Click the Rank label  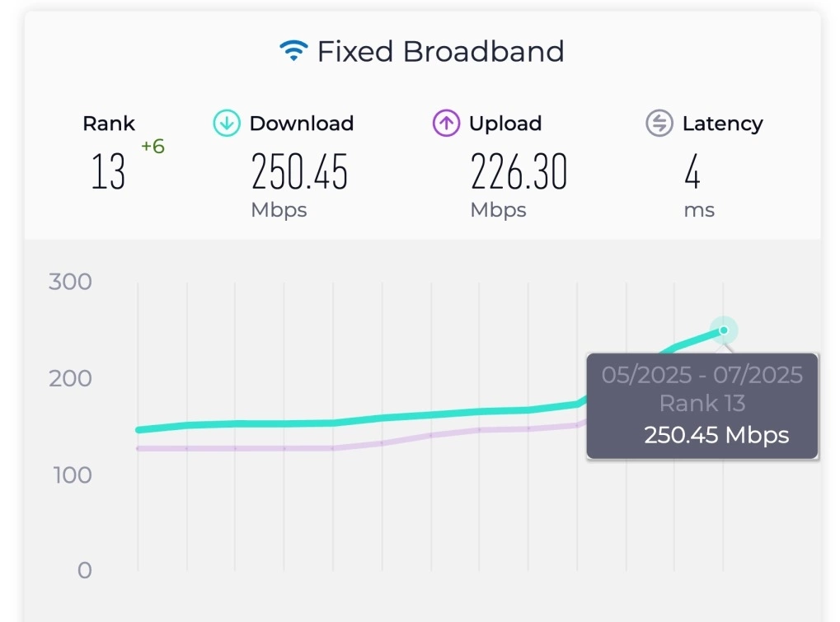[109, 124]
